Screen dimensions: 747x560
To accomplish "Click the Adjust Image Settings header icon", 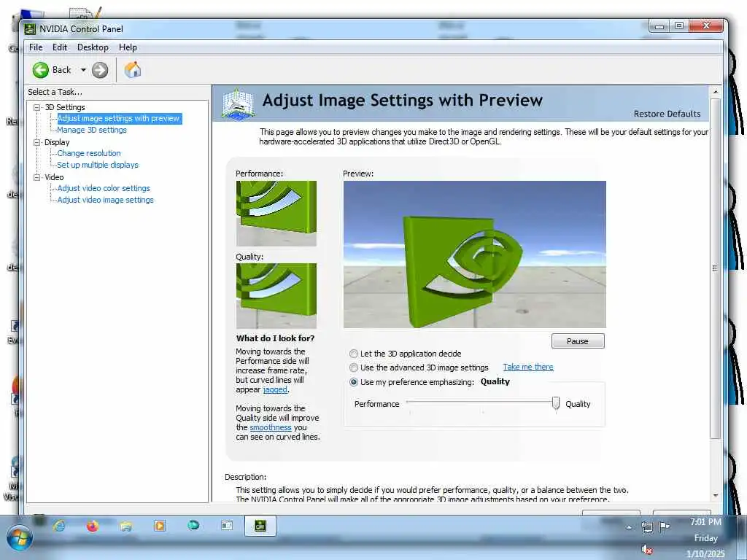I will (x=238, y=104).
